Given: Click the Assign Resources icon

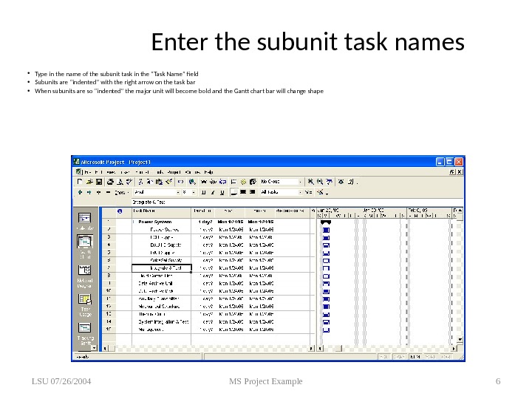Looking at the screenshot, I should click(x=253, y=182).
